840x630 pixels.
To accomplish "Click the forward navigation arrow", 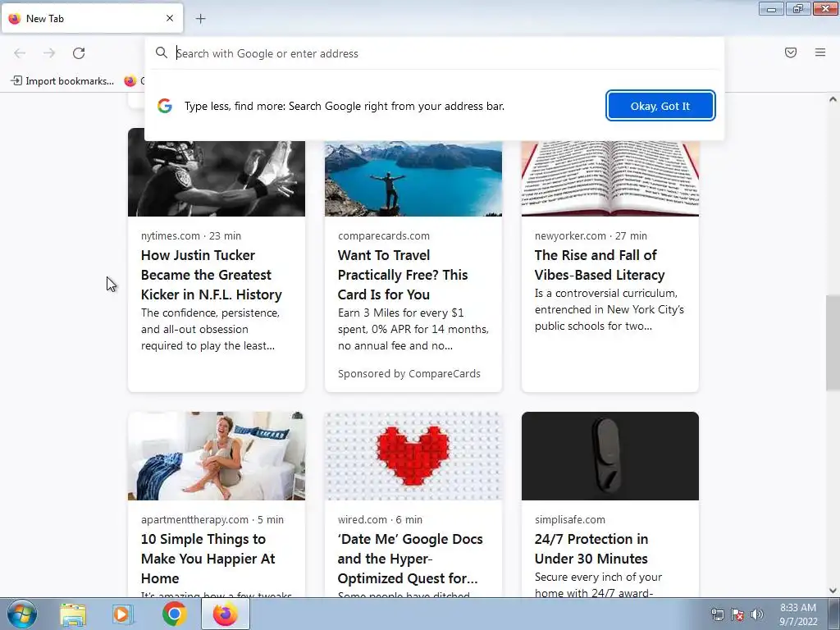I will coord(49,53).
